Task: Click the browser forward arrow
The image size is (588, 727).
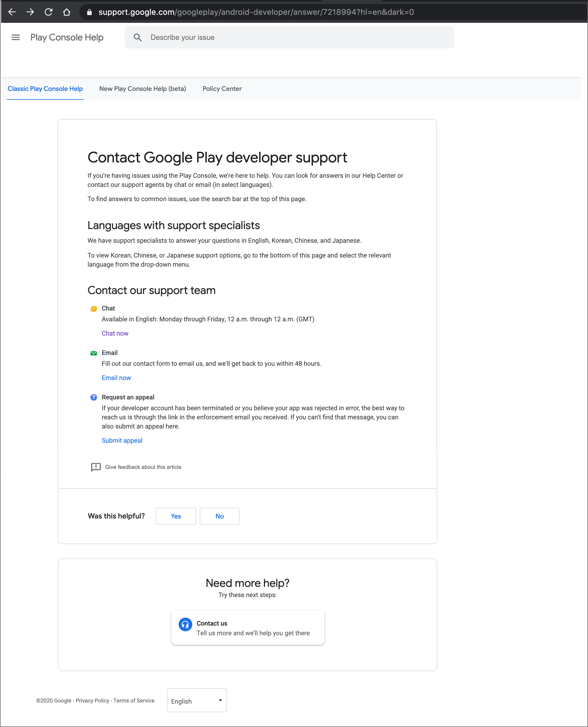Action: pos(30,12)
